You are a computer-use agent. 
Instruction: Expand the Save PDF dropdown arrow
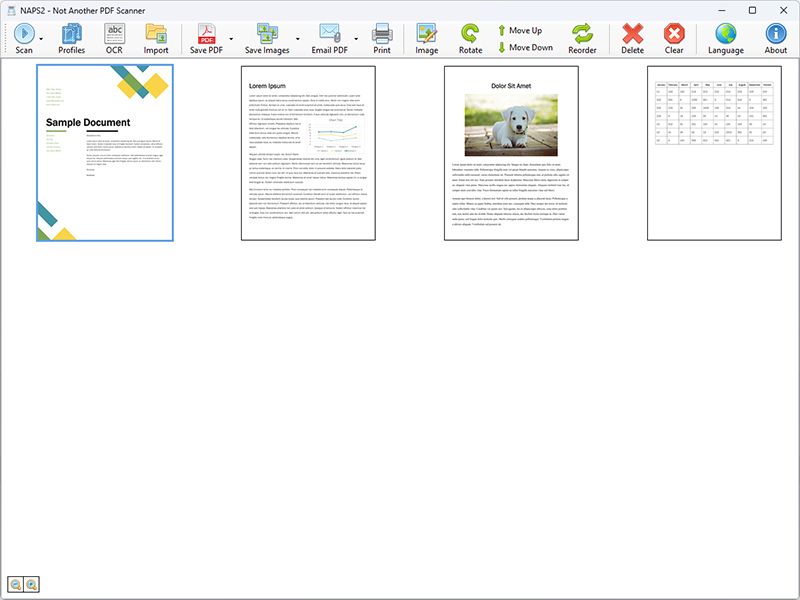(x=231, y=39)
